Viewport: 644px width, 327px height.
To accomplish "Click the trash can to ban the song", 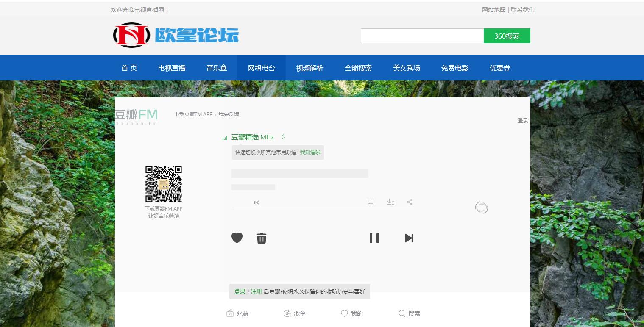I will coord(262,238).
